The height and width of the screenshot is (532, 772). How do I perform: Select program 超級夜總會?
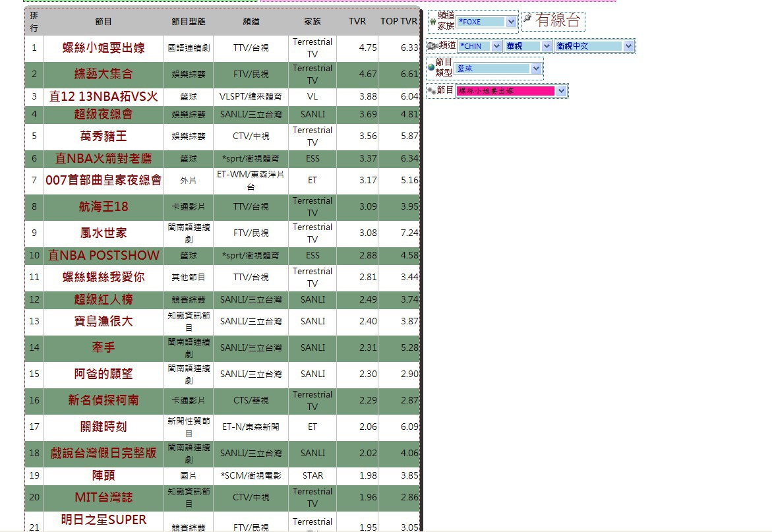104,114
